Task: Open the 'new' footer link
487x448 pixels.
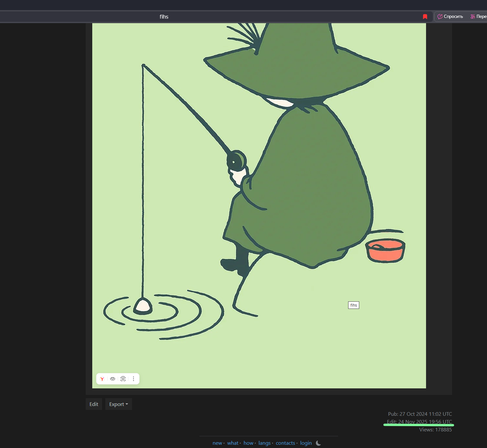Action: (x=217, y=443)
